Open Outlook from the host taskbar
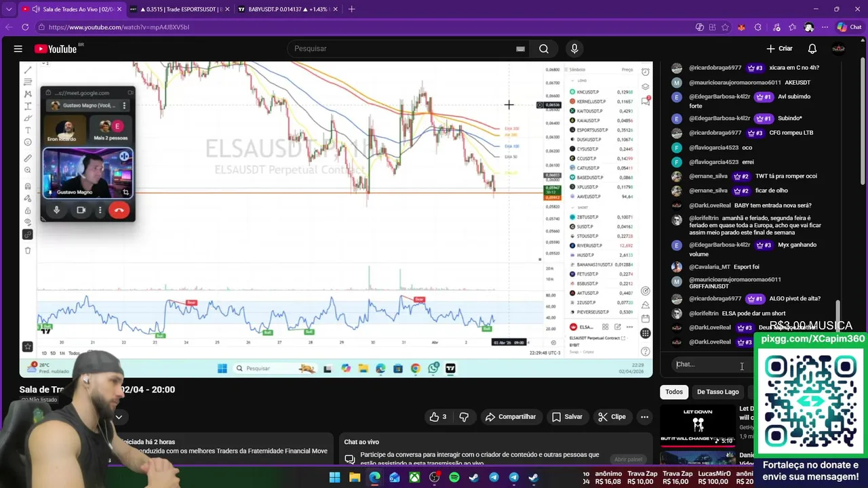Screen dimensions: 868x488 [395, 477]
